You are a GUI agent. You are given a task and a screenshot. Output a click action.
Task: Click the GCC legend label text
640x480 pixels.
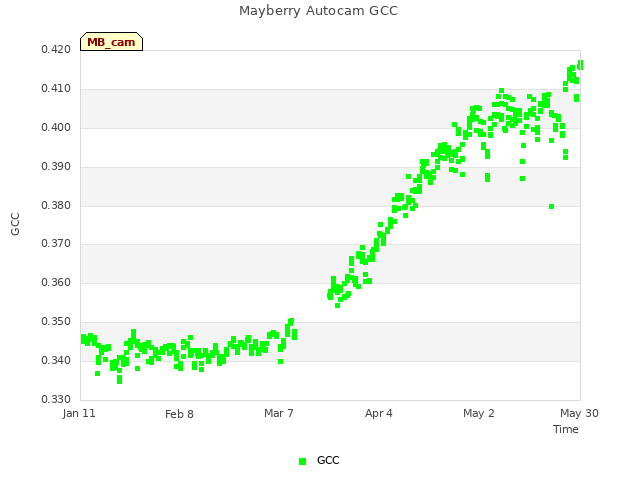328,460
